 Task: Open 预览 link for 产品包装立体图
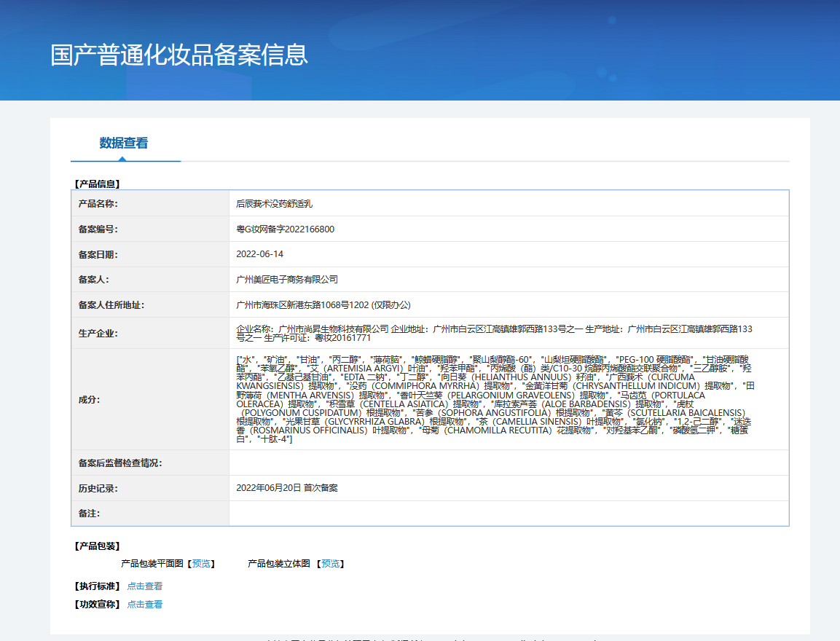[330, 564]
